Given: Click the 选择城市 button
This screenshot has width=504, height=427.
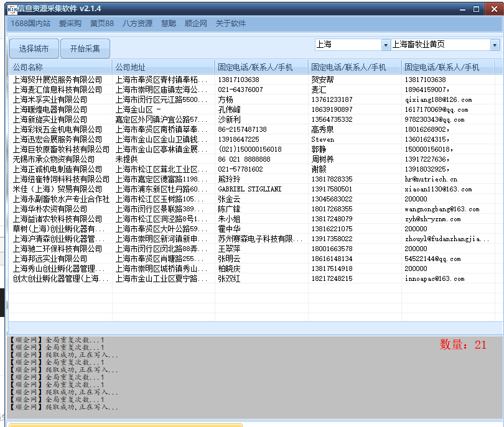Looking at the screenshot, I should 34,48.
